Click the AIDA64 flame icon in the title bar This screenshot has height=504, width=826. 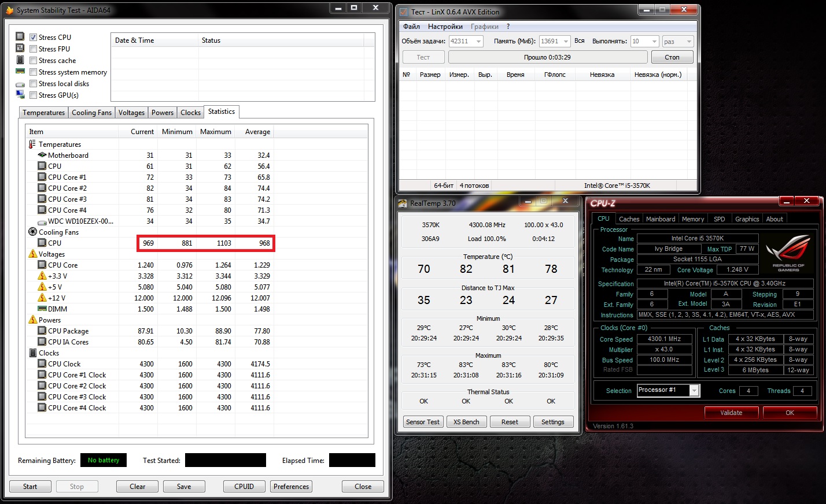point(9,10)
